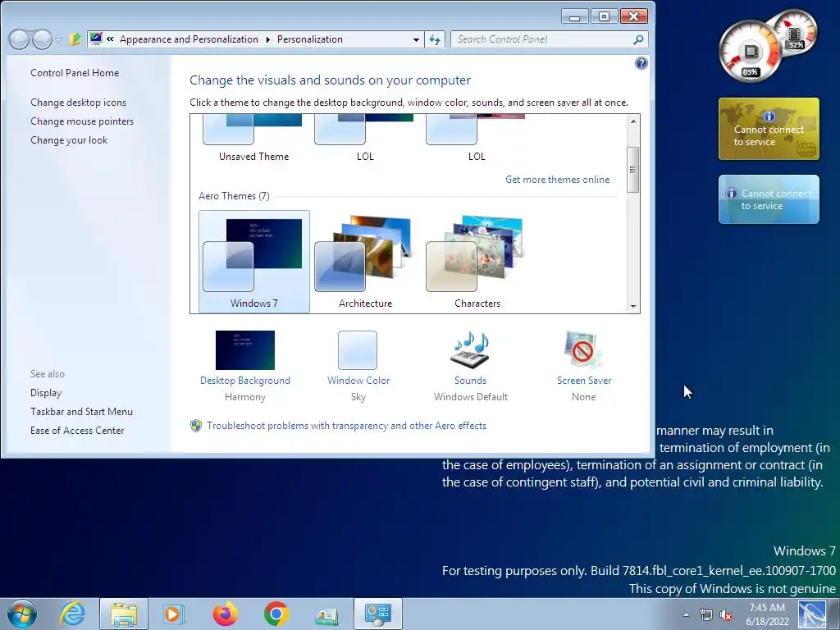Open the Desktop Background icon
The image size is (840, 630).
(x=244, y=349)
